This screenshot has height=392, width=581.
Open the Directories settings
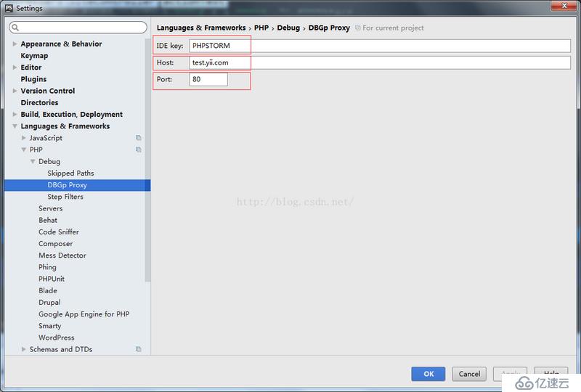(x=40, y=102)
